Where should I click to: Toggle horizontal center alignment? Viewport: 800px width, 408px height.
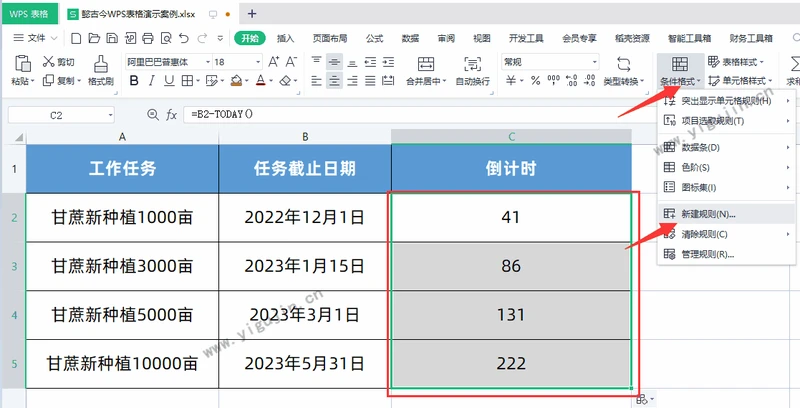tap(334, 81)
